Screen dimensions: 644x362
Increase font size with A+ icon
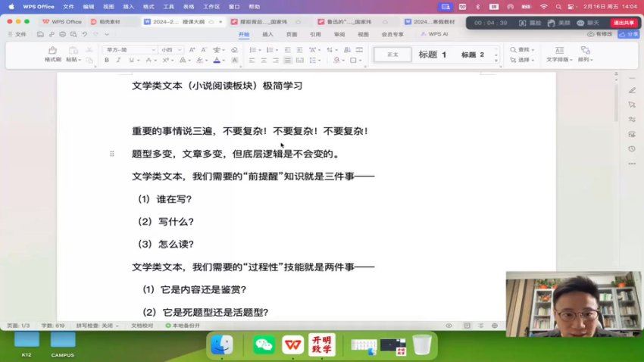pyautogui.click(x=192, y=50)
